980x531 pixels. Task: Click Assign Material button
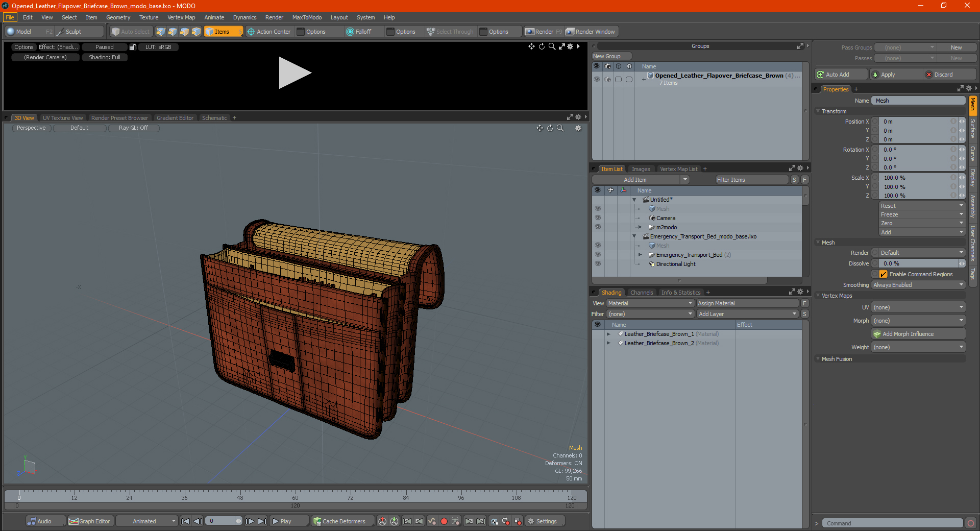click(747, 303)
